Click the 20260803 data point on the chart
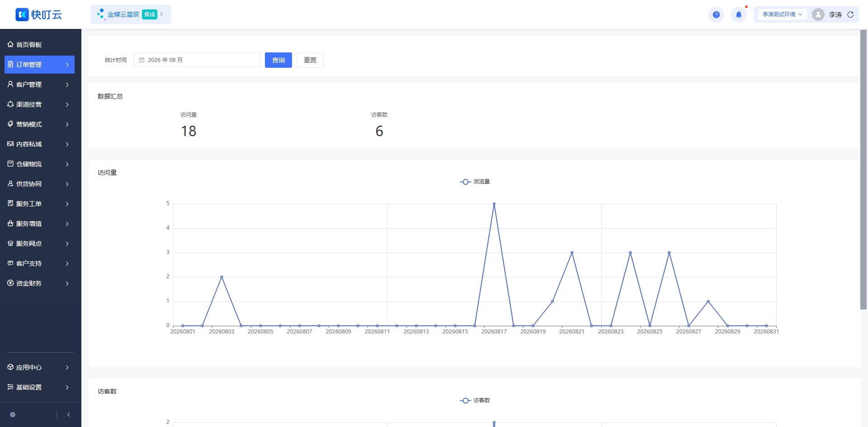 pos(222,277)
